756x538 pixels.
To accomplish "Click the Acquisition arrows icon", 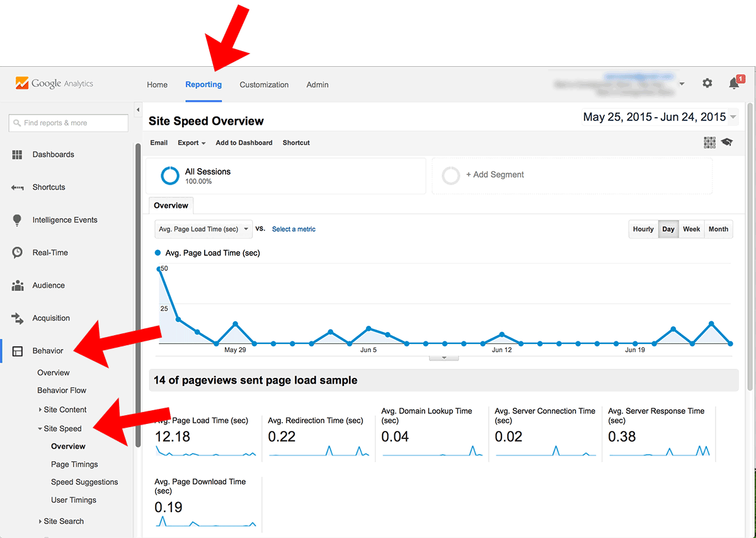I will 18,318.
